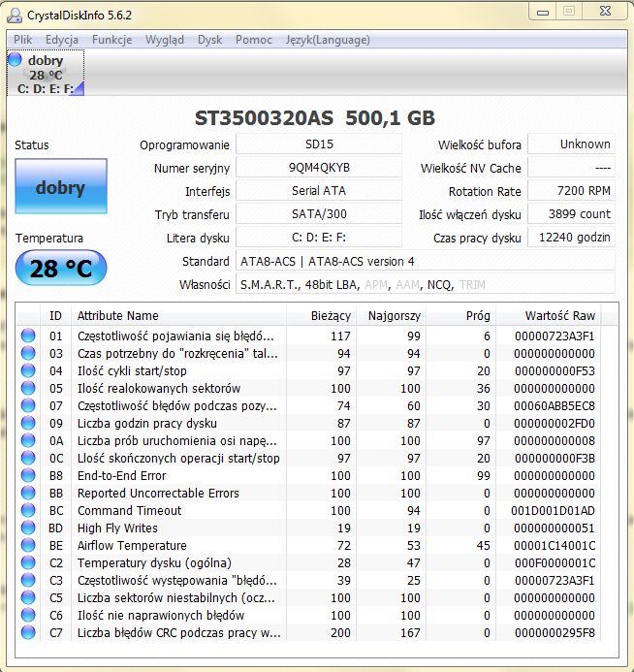Click the ID column header
Image resolution: width=634 pixels, height=672 pixels.
click(x=55, y=316)
